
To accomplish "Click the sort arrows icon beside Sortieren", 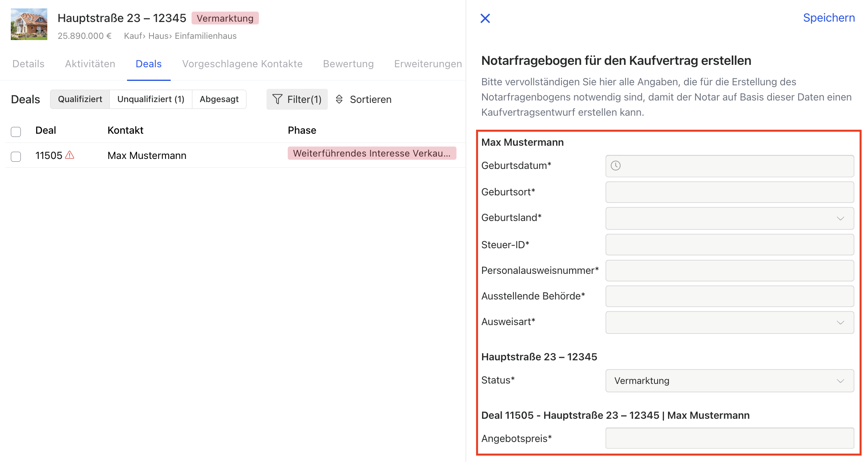I will pyautogui.click(x=339, y=99).
